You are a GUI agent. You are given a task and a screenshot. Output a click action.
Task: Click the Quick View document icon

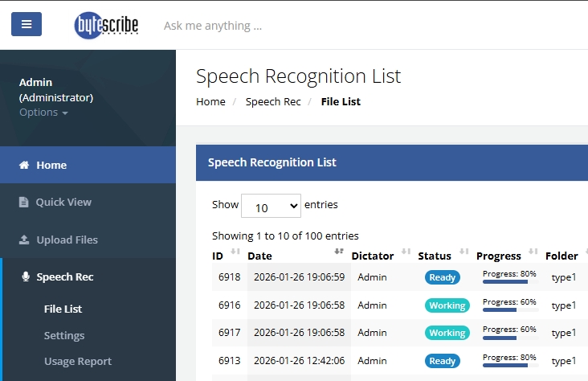[24, 203]
